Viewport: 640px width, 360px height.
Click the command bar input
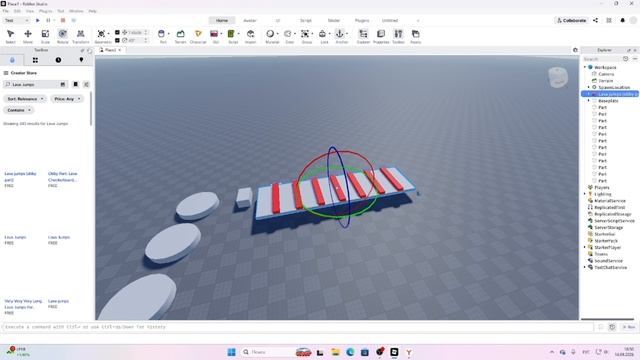point(297,327)
